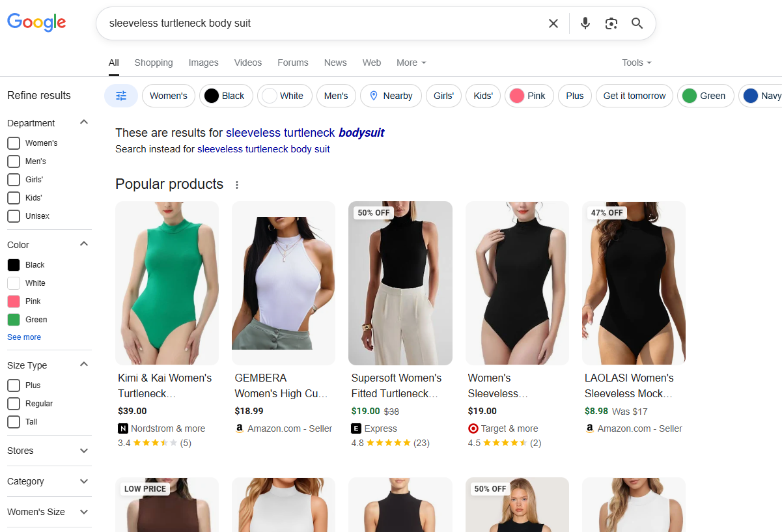Viewport: 782px width, 532px height.
Task: Open the filter sliders icon chip
Action: 121,96
